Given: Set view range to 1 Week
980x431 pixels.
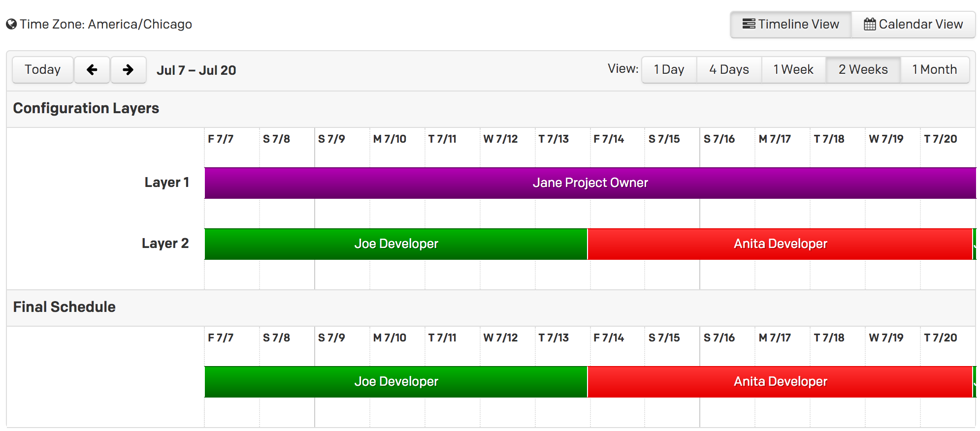Looking at the screenshot, I should coord(793,70).
